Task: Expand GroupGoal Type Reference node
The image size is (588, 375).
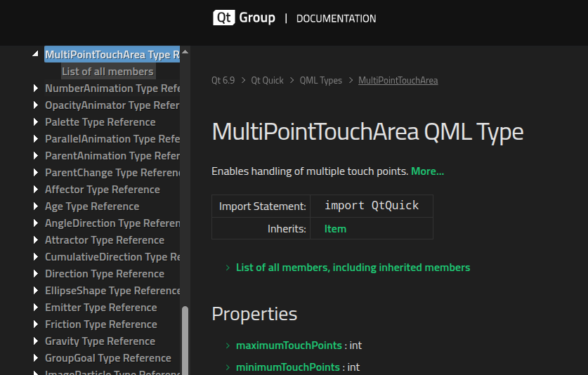Action: (36, 358)
